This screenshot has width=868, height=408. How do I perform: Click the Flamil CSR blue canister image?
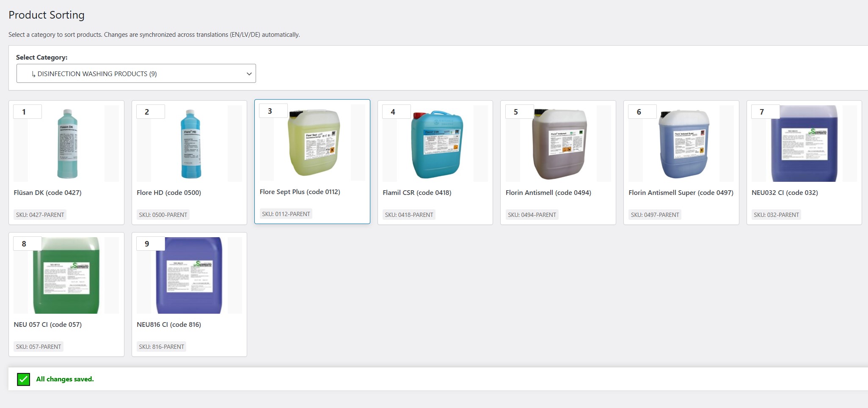437,144
